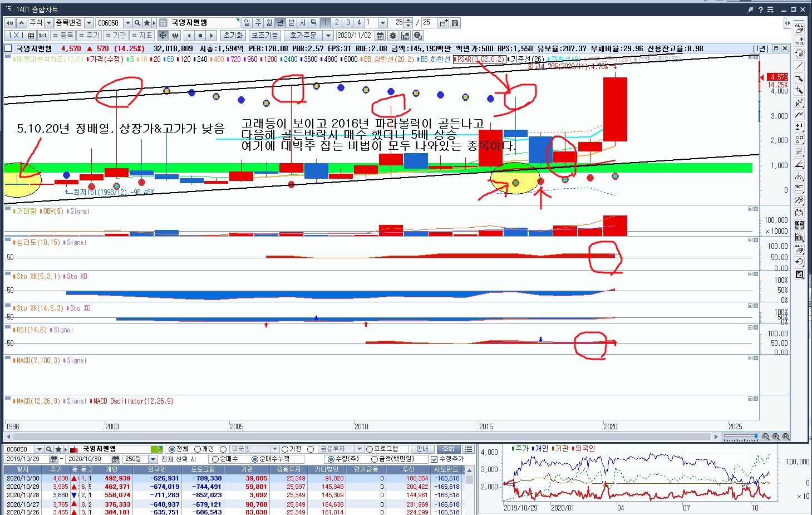Open the 250일 period dropdown

[x=152, y=459]
